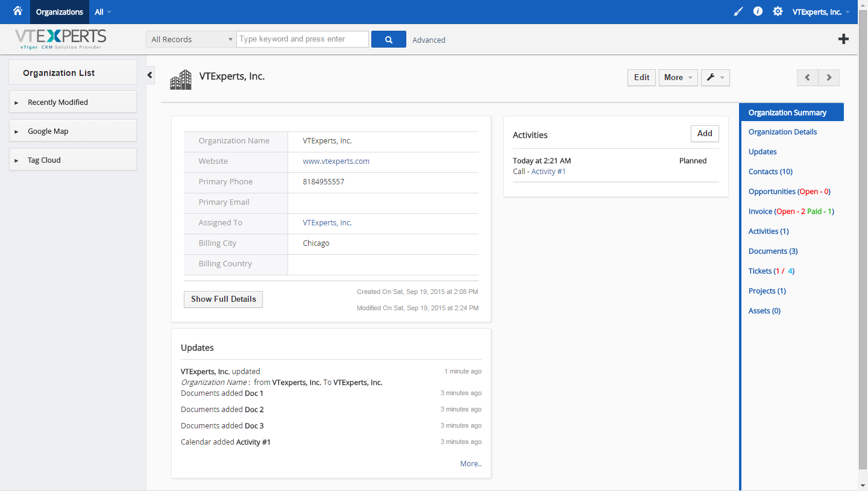
Task: Open the wrench customization dropdown
Action: tap(715, 77)
